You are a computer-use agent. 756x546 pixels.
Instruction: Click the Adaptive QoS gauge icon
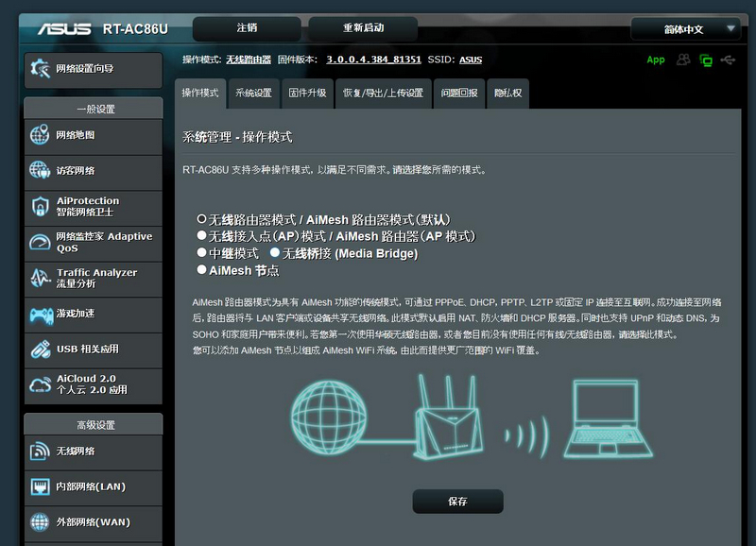point(40,242)
